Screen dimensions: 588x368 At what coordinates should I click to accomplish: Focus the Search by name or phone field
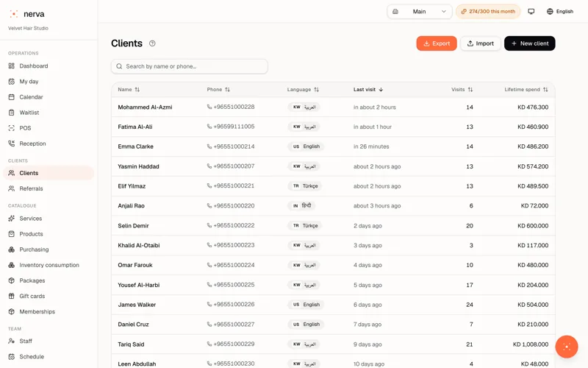pyautogui.click(x=190, y=66)
